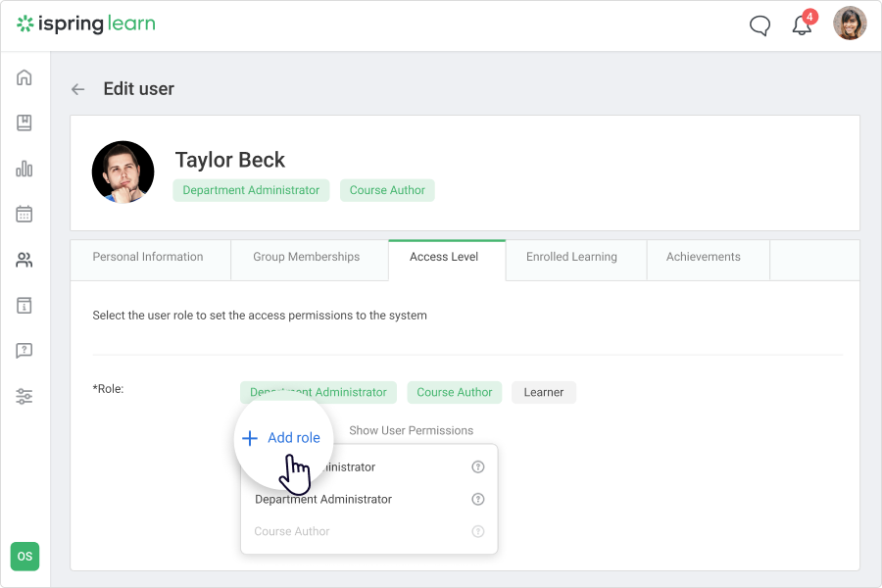Image resolution: width=882 pixels, height=588 pixels.
Task: Open the calendar Events icon in sidebar
Action: (24, 214)
